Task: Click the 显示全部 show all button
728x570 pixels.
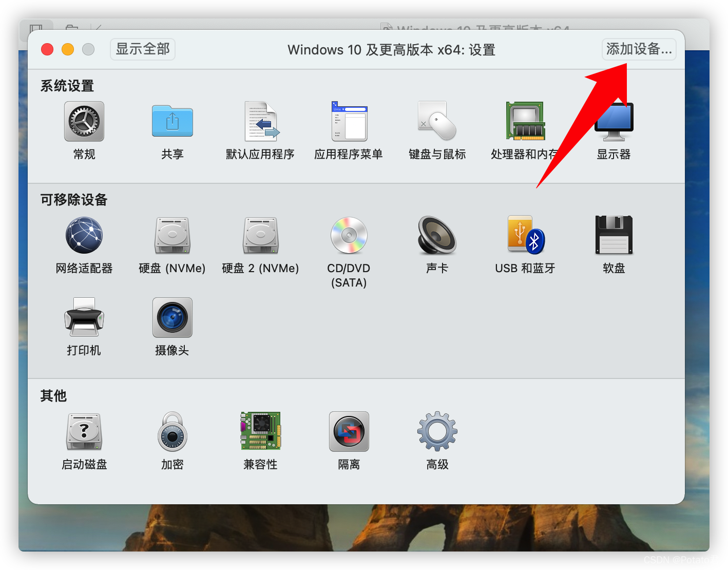Action: pyautogui.click(x=143, y=49)
